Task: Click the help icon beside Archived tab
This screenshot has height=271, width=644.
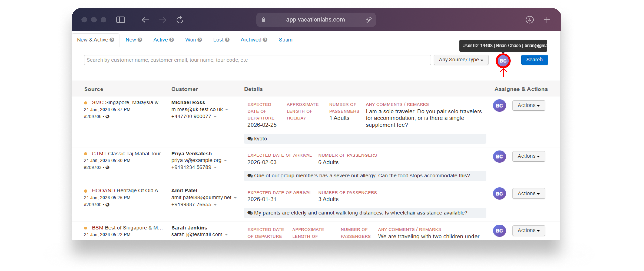Action: click(x=265, y=40)
